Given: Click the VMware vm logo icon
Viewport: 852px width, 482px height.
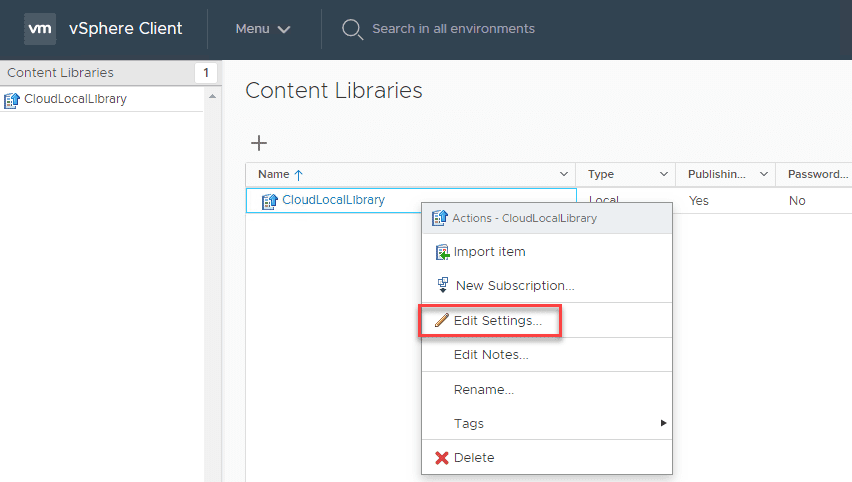Looking at the screenshot, I should [40, 28].
